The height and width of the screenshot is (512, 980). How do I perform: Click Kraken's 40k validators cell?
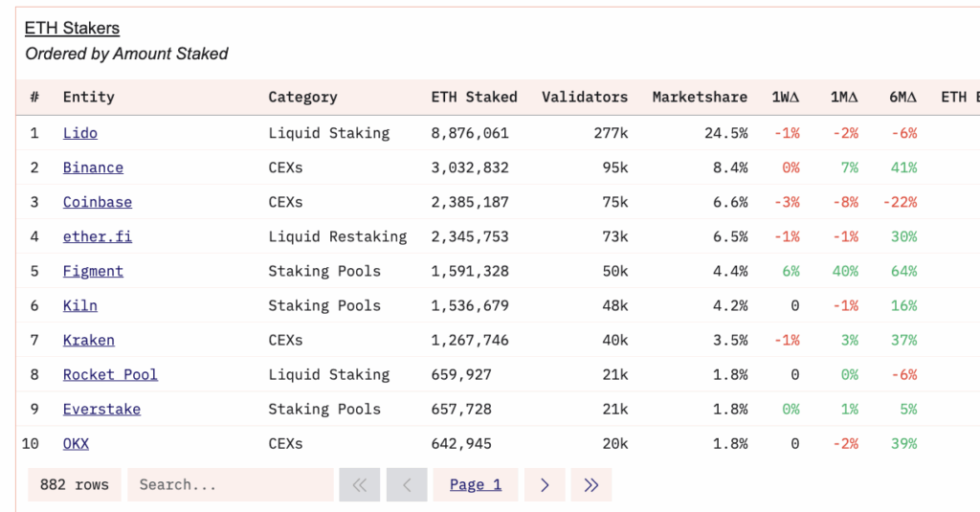pos(615,340)
